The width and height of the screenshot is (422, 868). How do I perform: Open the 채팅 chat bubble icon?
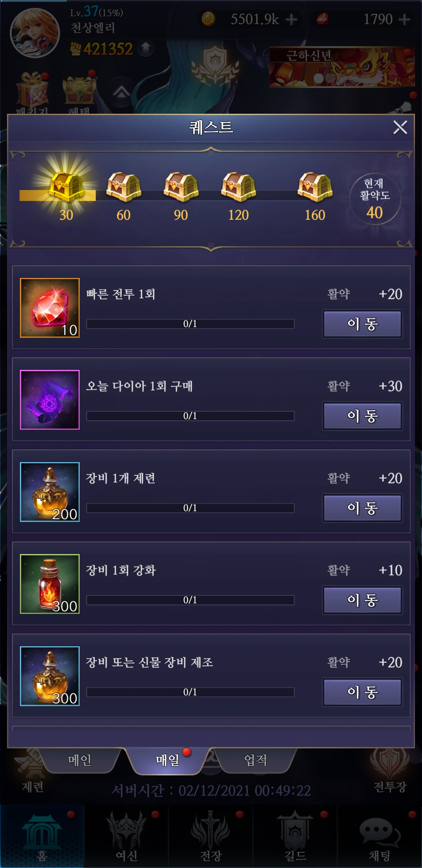pos(379,829)
